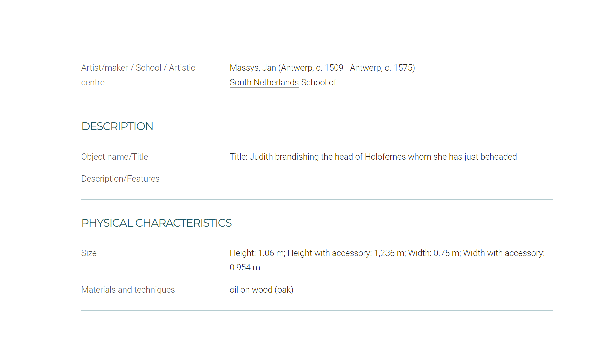Click the artist dates text mentioning c. 1509

pyautogui.click(x=347, y=68)
